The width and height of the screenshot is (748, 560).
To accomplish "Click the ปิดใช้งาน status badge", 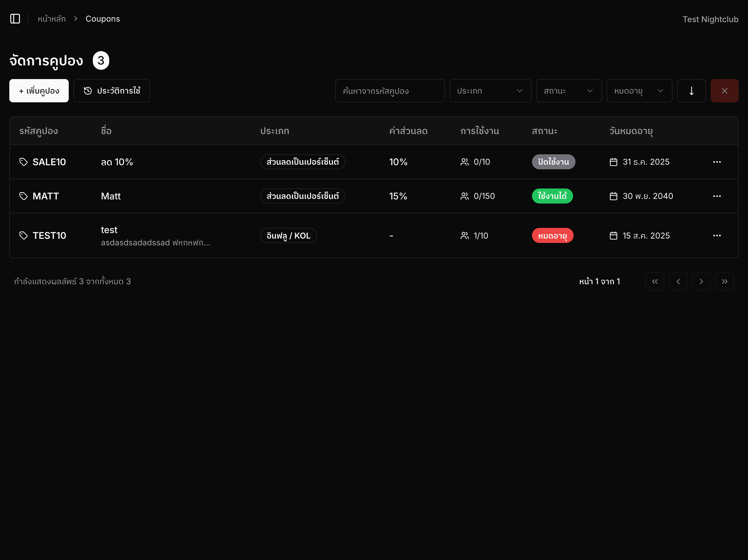I will click(x=553, y=162).
